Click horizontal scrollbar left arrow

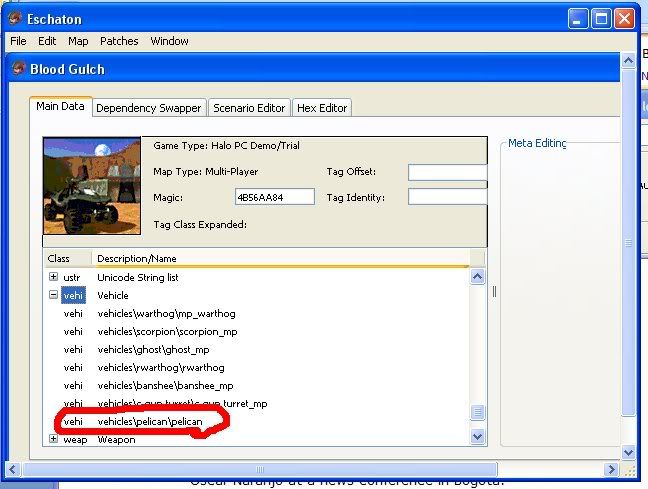pyautogui.click(x=13, y=470)
